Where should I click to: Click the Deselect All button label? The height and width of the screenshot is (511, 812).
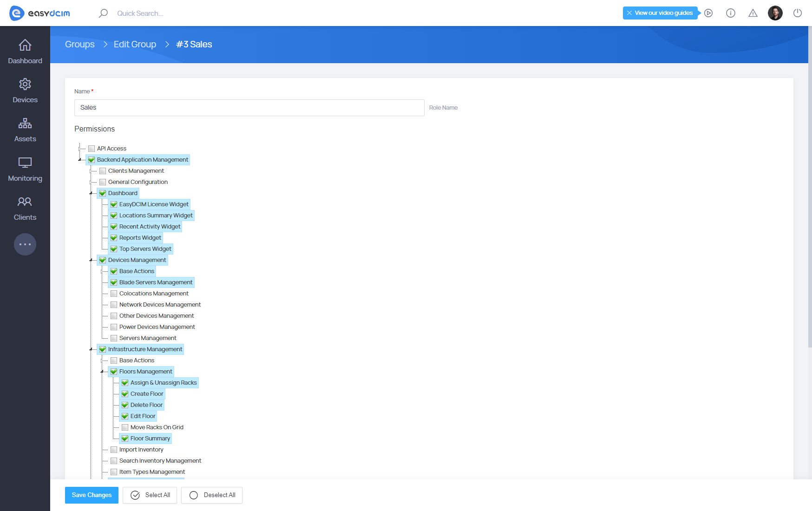click(x=219, y=495)
